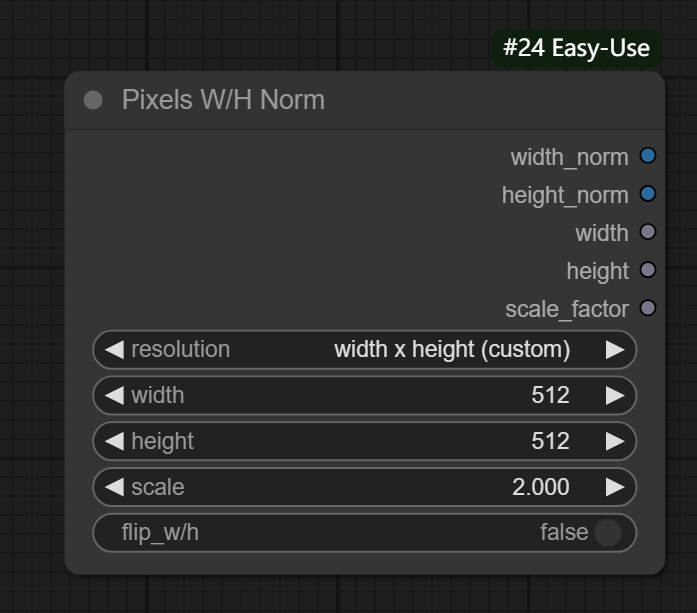Open the resolution combo box value
The height and width of the screenshot is (613, 697).
[451, 349]
